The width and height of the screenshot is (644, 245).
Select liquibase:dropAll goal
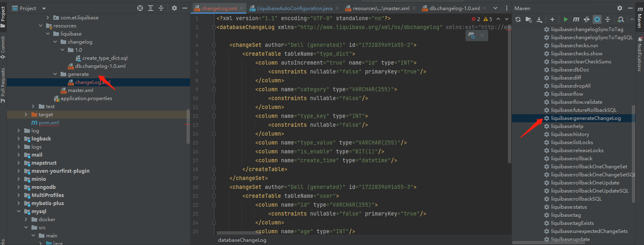567,86
